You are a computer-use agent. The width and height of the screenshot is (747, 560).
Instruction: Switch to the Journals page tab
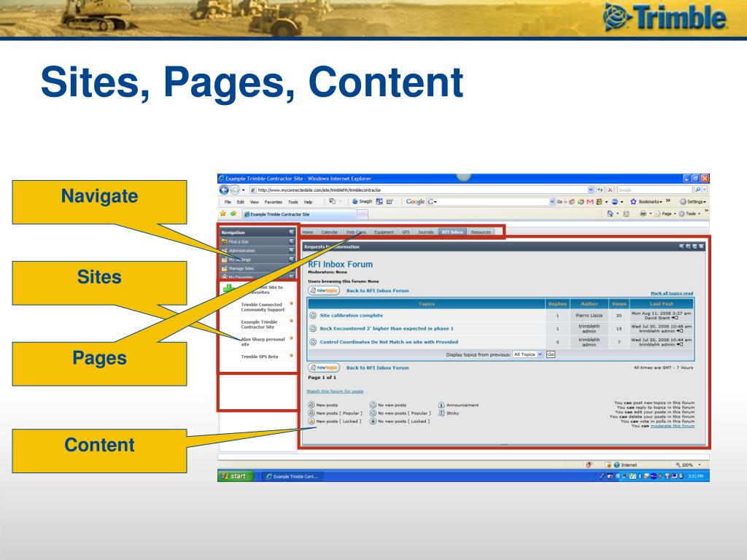tap(425, 232)
